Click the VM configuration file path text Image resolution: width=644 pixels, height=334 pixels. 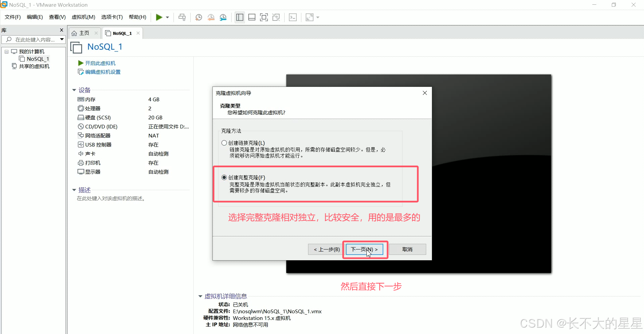pos(277,312)
